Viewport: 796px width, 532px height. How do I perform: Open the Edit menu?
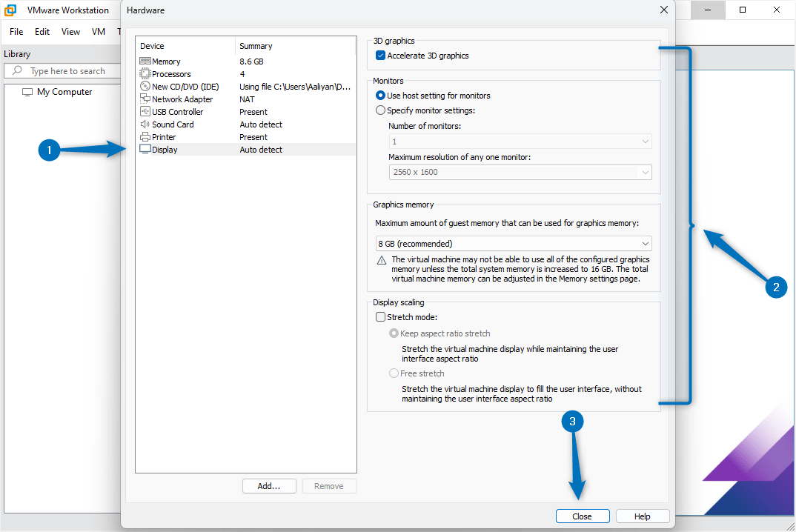click(42, 31)
